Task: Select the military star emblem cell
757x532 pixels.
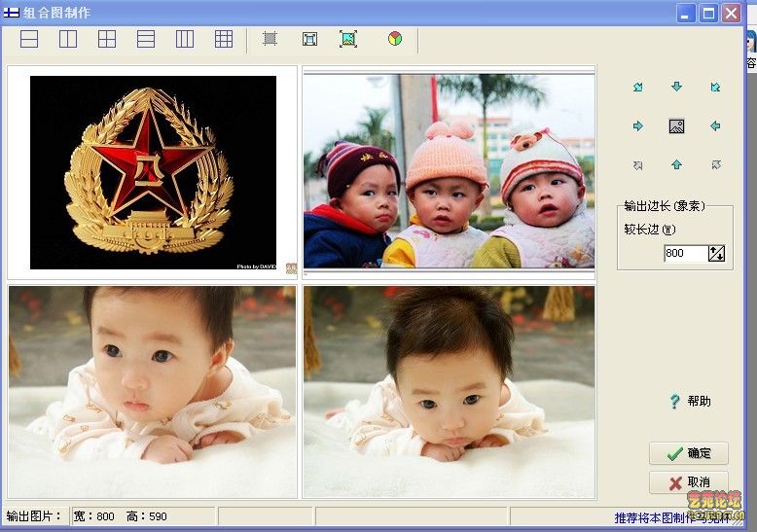Action: (153, 172)
